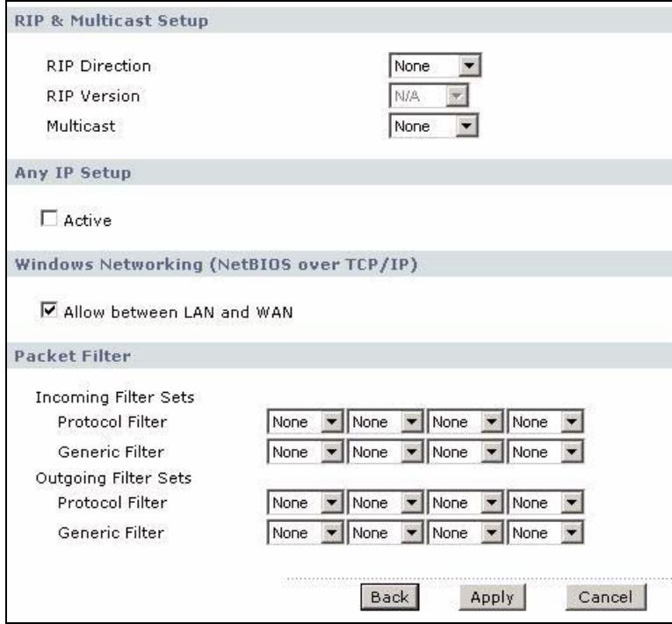Click the Back button

point(389,597)
